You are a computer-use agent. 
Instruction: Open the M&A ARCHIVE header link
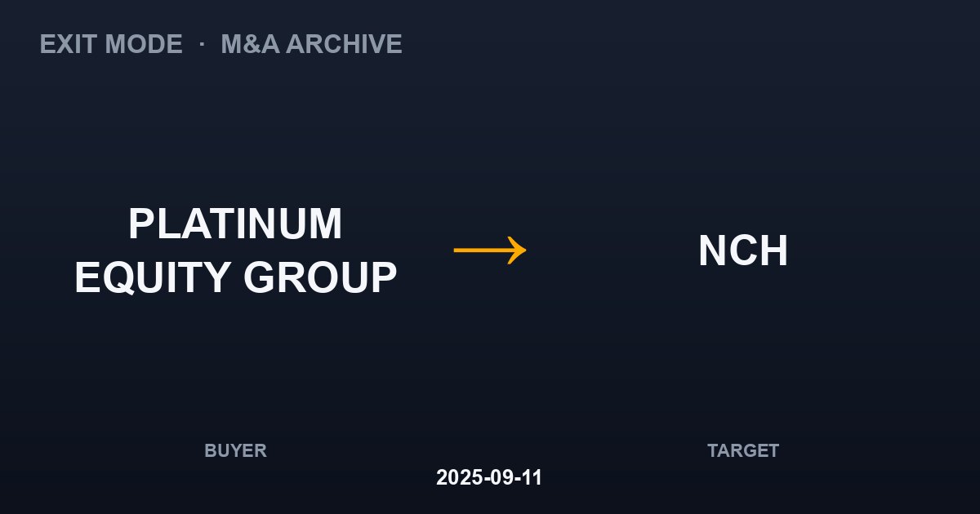[311, 44]
